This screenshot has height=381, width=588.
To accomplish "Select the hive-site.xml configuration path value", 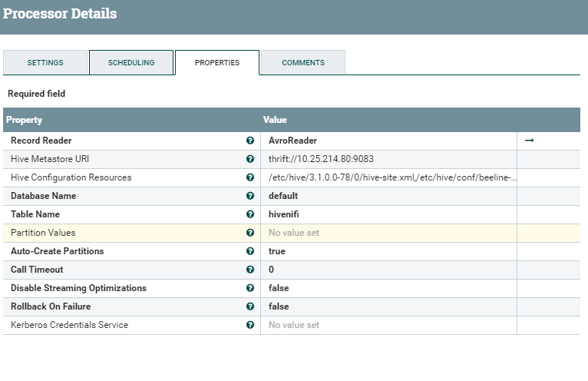I will (x=392, y=177).
